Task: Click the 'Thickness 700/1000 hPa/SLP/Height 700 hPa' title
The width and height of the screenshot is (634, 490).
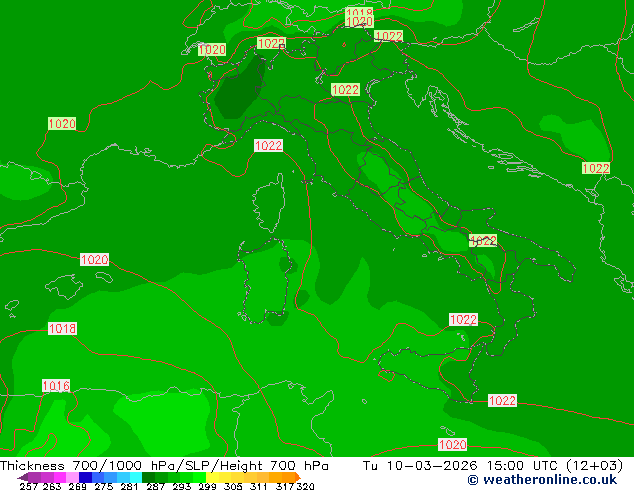Action: (x=164, y=466)
